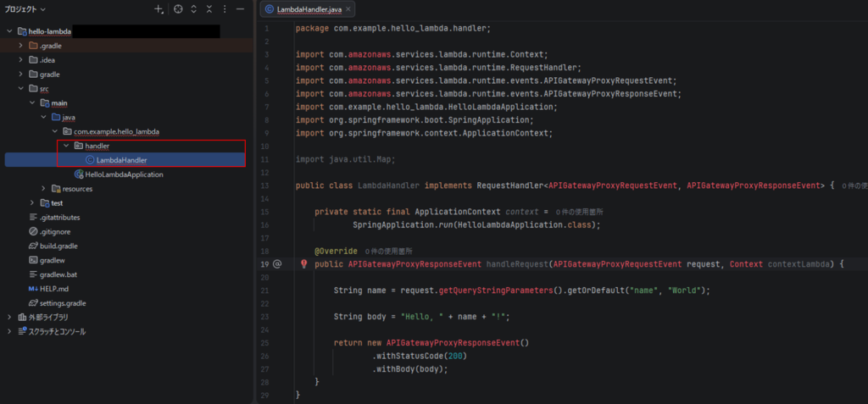Click the expand all icon in project panel

(194, 9)
